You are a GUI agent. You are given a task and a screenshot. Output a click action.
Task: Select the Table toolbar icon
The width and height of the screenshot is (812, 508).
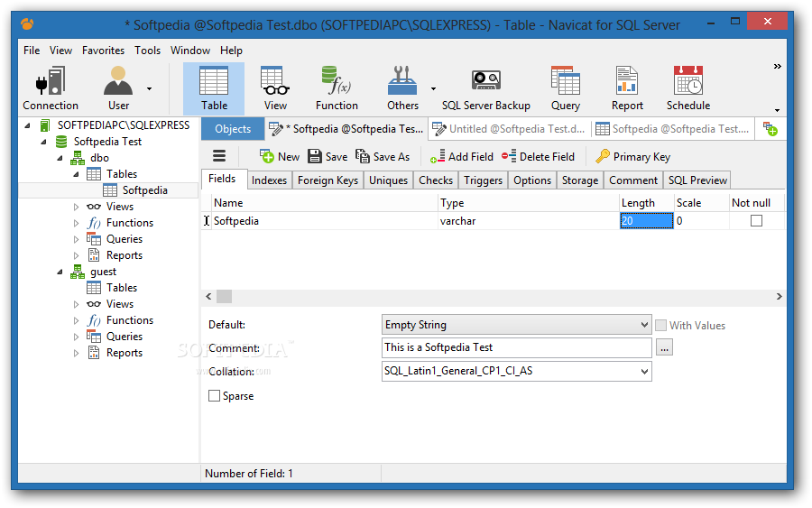point(214,88)
